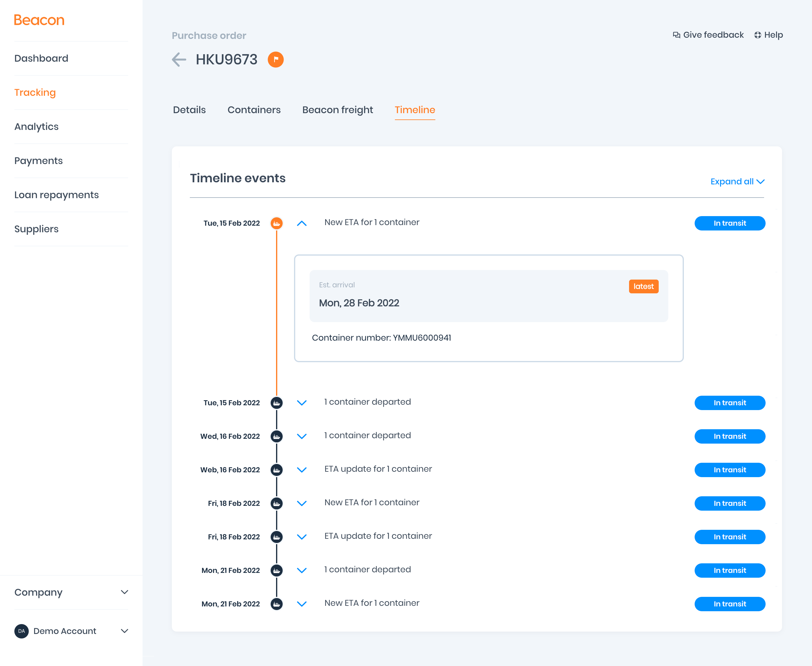The image size is (812, 666).
Task: Open the Company dropdown in sidebar
Action: click(124, 592)
